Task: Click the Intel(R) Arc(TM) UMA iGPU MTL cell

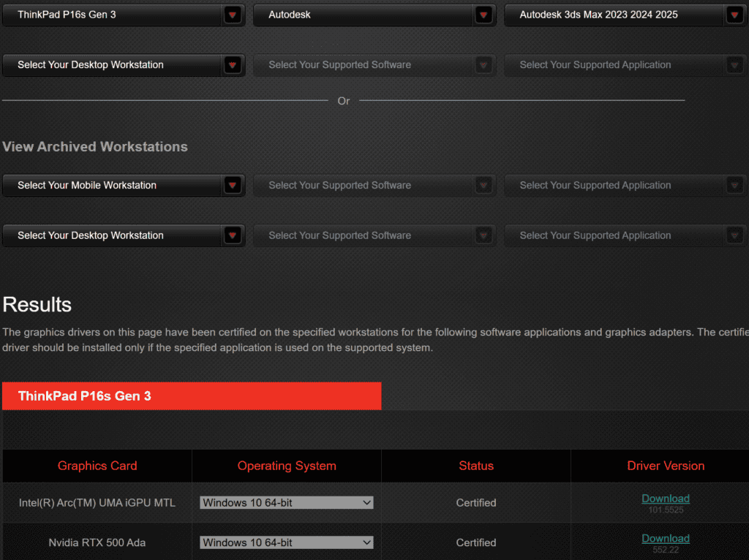Action: click(x=97, y=503)
